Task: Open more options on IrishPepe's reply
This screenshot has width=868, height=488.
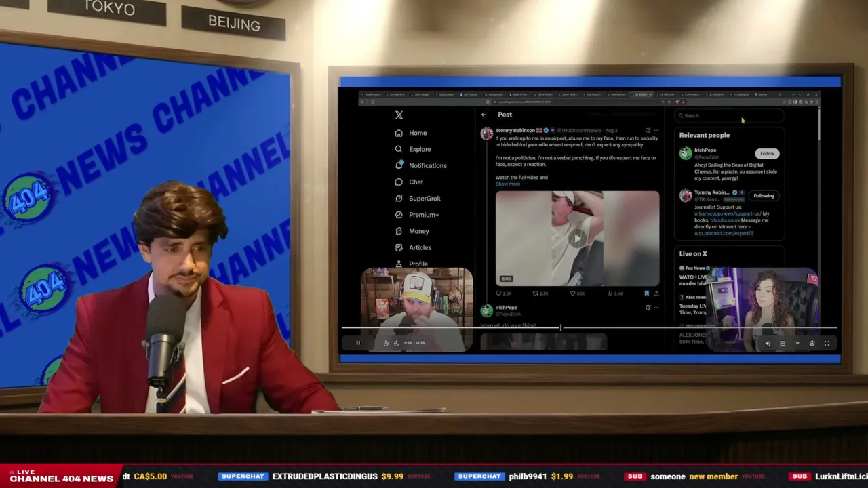Action: 656,308
